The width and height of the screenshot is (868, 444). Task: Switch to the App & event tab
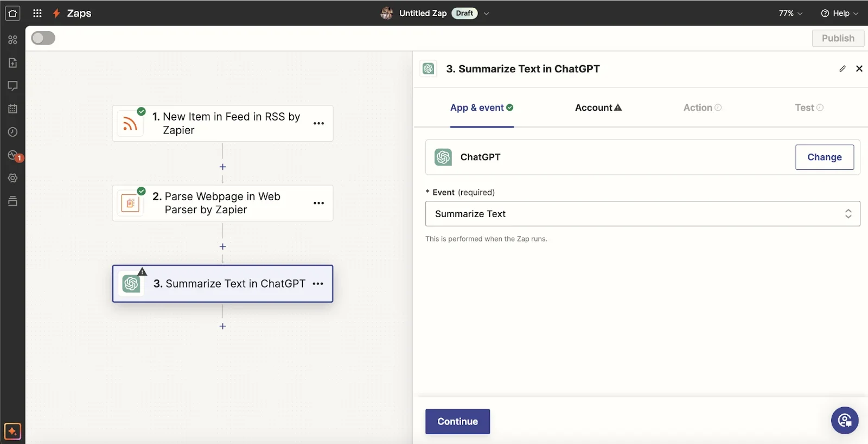coord(482,107)
